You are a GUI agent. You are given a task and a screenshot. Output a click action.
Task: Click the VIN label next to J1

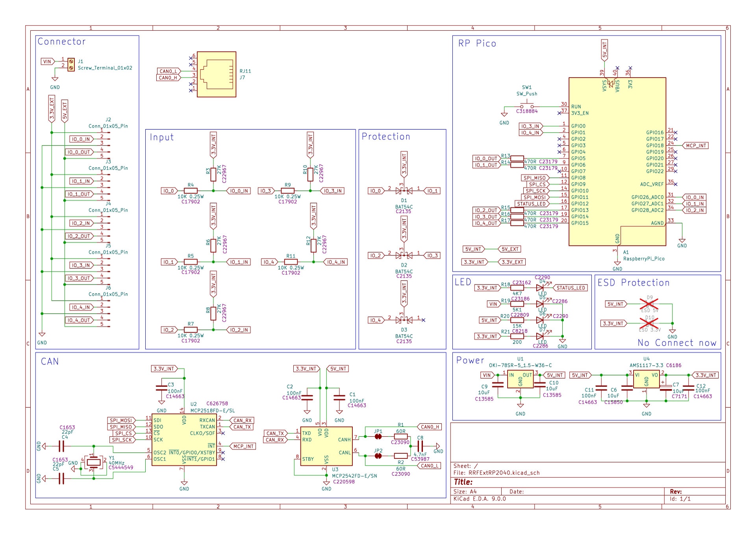(47, 61)
